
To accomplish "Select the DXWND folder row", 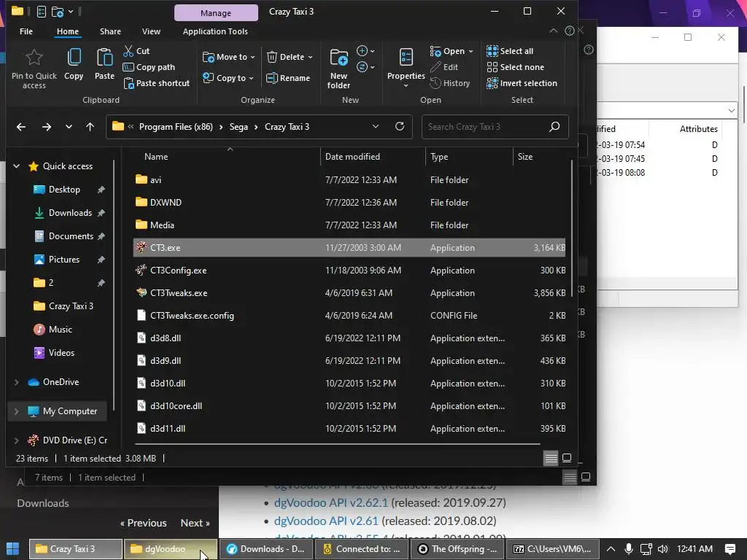I will [349, 203].
